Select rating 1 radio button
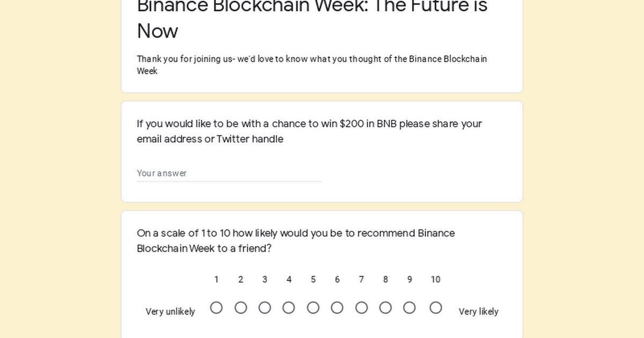644x338 pixels. click(216, 307)
